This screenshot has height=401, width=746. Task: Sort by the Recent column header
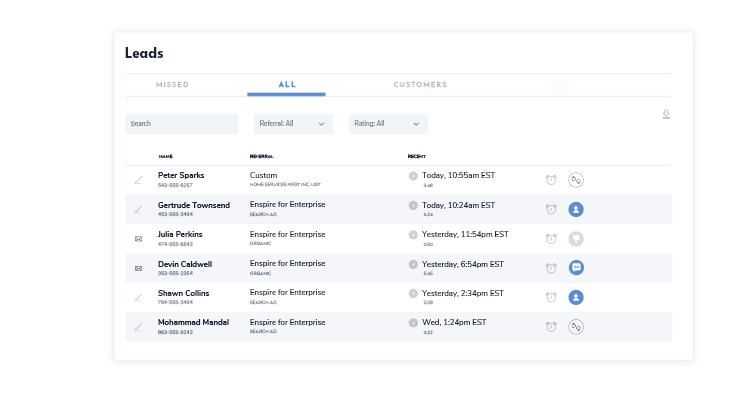(417, 157)
